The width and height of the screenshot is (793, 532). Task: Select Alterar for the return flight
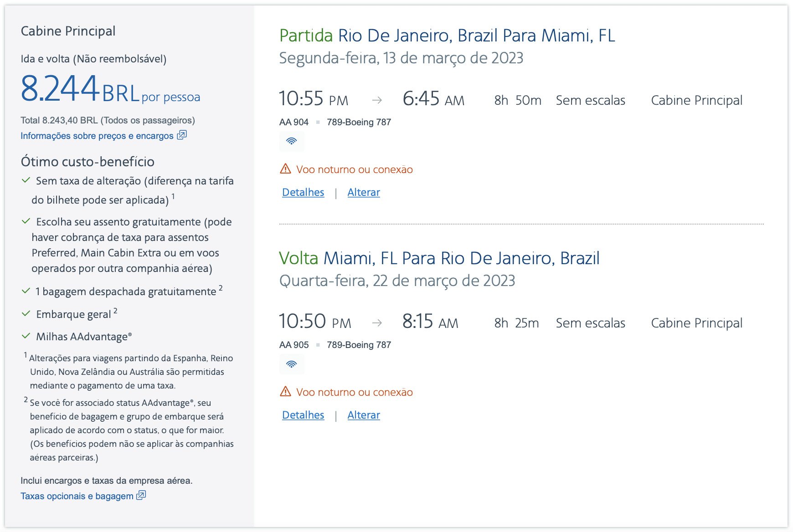pos(364,415)
